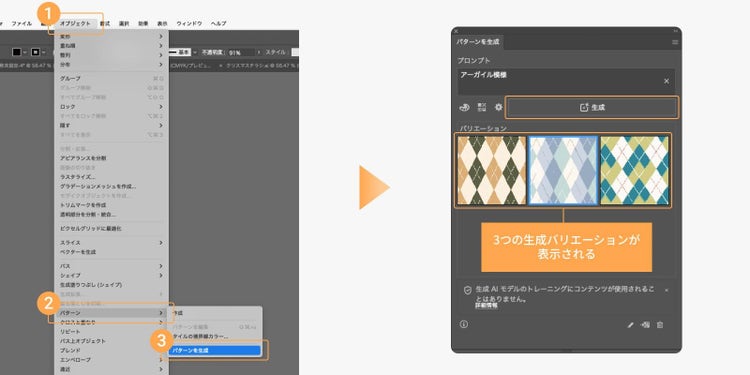The width and height of the screenshot is (750, 375).
Task: Select アピアランスを分割 menu entry
Action: [x=111, y=158]
